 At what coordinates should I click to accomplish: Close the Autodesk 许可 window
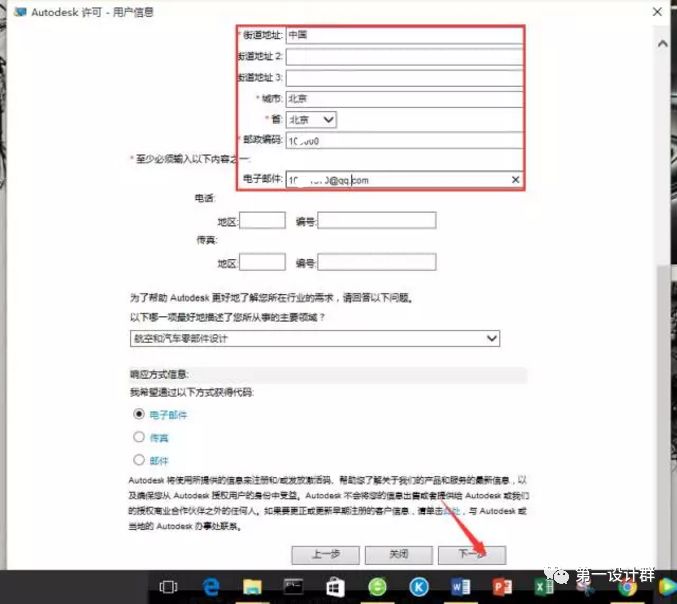coord(657,12)
